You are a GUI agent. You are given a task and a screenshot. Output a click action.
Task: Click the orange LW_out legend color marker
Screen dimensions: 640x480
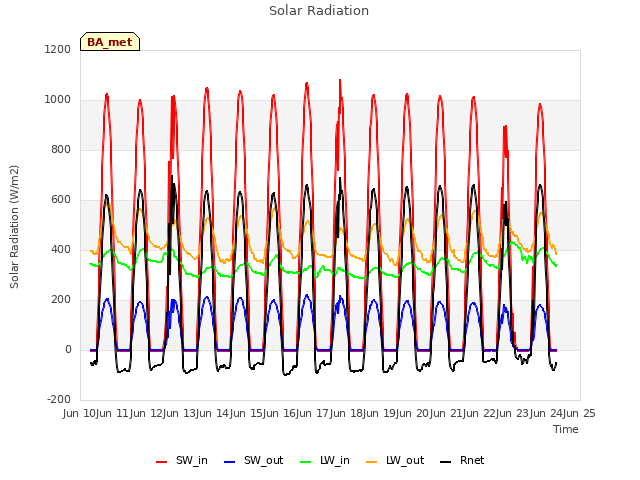(372, 462)
